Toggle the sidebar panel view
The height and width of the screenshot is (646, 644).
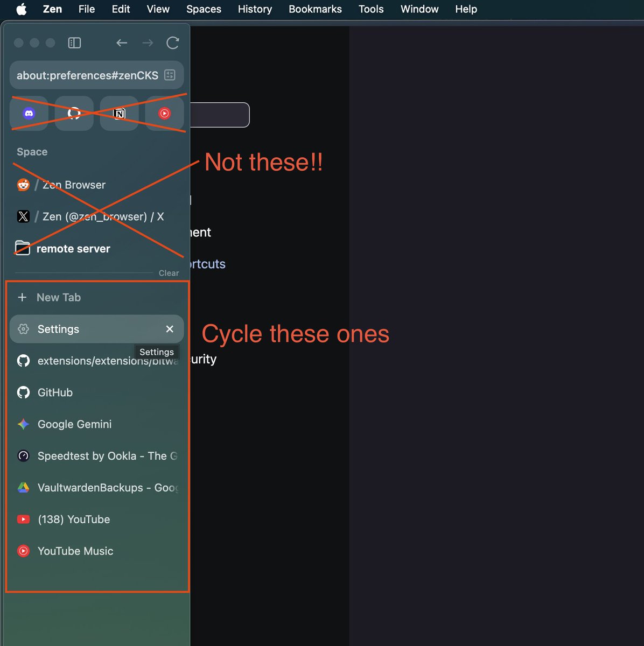click(74, 43)
